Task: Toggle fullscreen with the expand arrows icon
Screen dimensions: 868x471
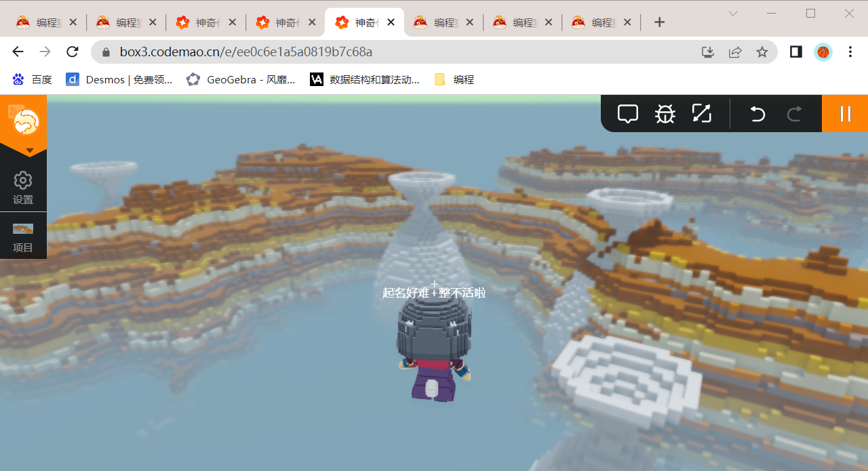Action: pos(701,113)
